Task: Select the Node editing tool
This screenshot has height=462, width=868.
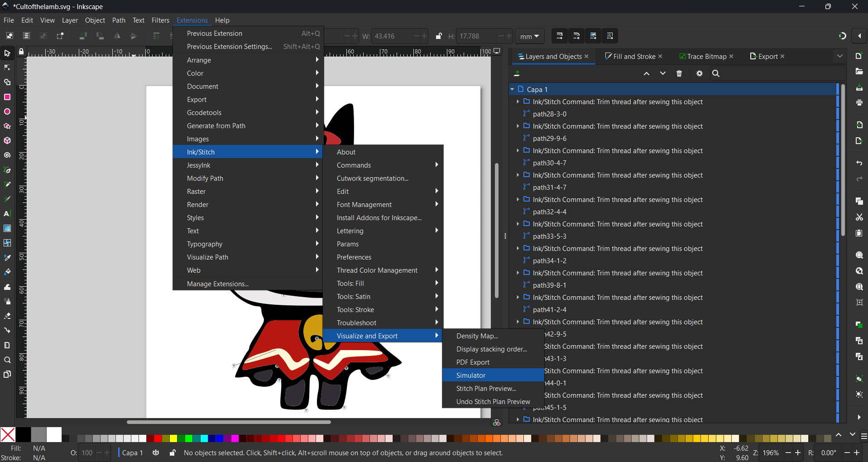Action: (7, 68)
